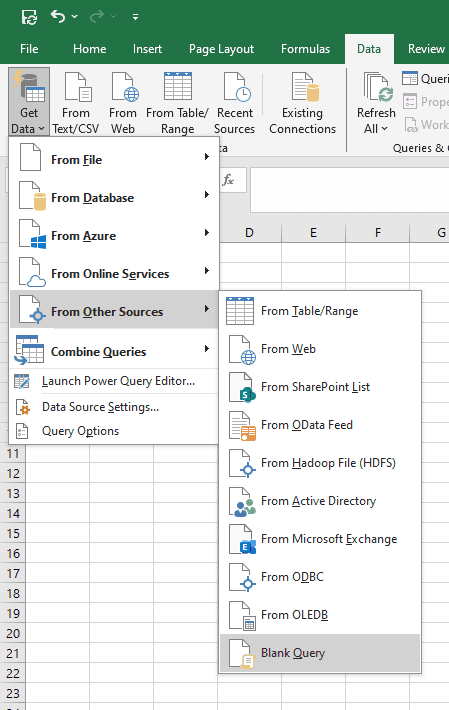The width and height of the screenshot is (449, 710).
Task: Click the Workbook Links icon
Action: click(411, 125)
